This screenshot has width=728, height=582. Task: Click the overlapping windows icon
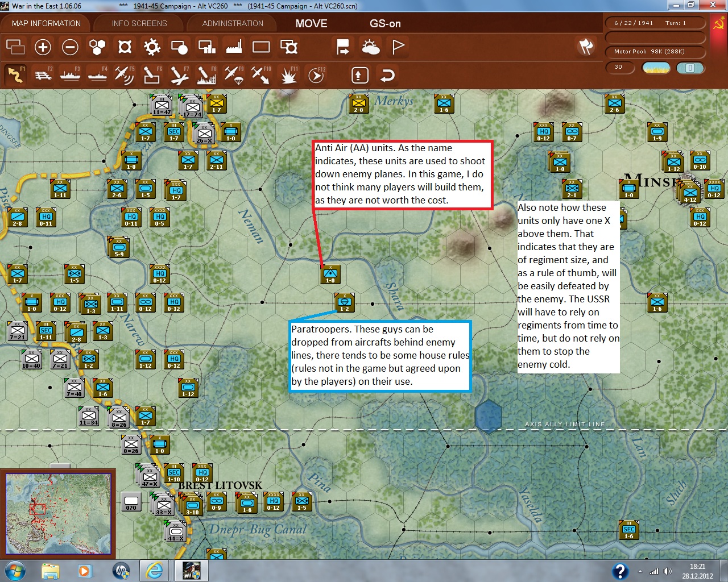(x=15, y=47)
